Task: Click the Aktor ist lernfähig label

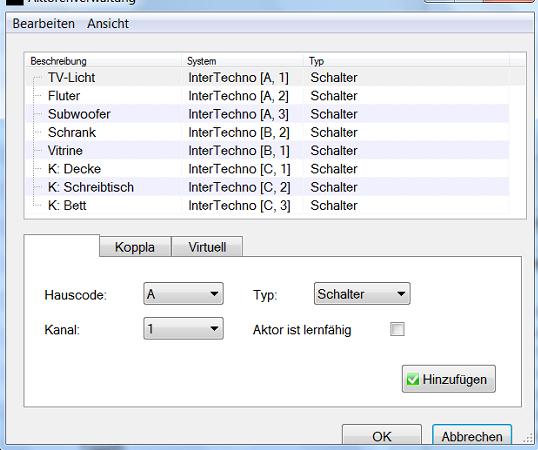Action: 302,330
